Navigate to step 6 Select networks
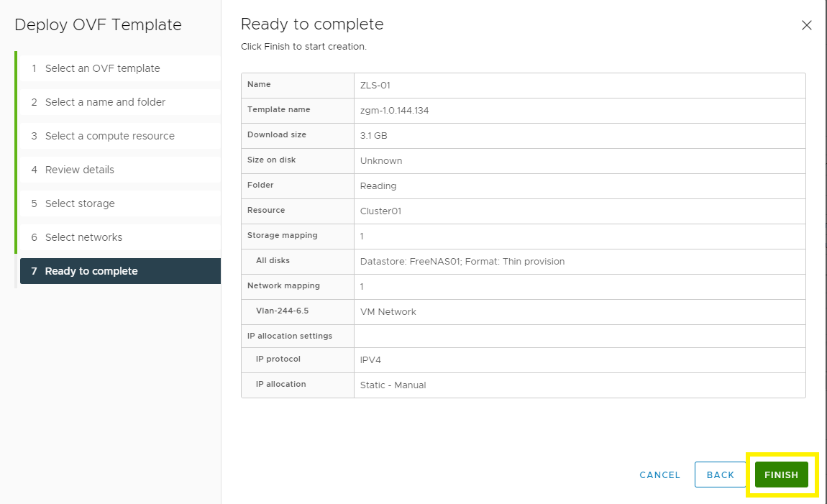 (83, 237)
